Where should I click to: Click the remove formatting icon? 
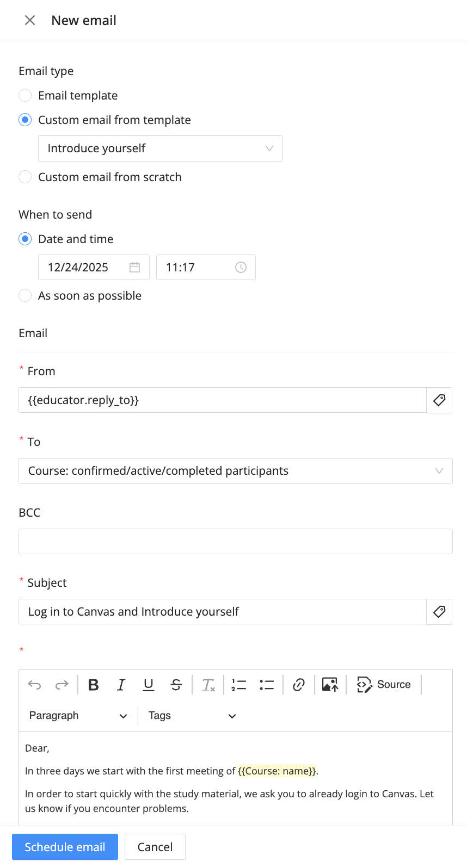coord(208,685)
